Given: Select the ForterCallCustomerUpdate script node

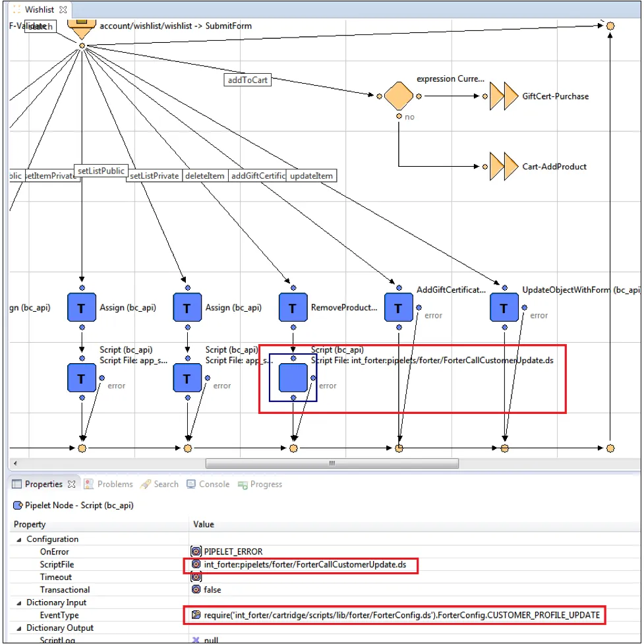Looking at the screenshot, I should (x=293, y=378).
